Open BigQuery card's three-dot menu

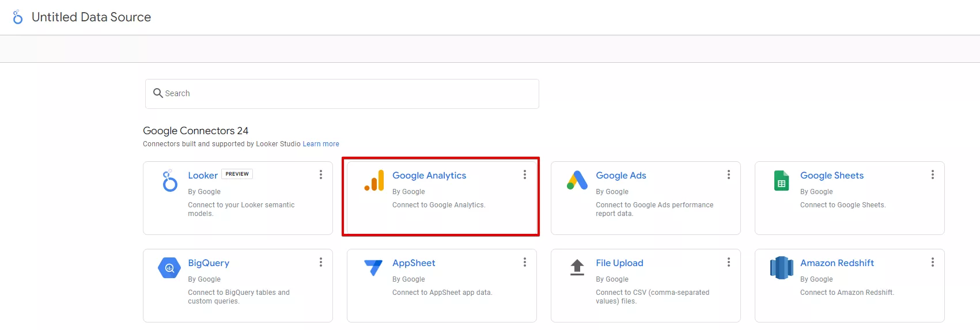pyautogui.click(x=321, y=262)
